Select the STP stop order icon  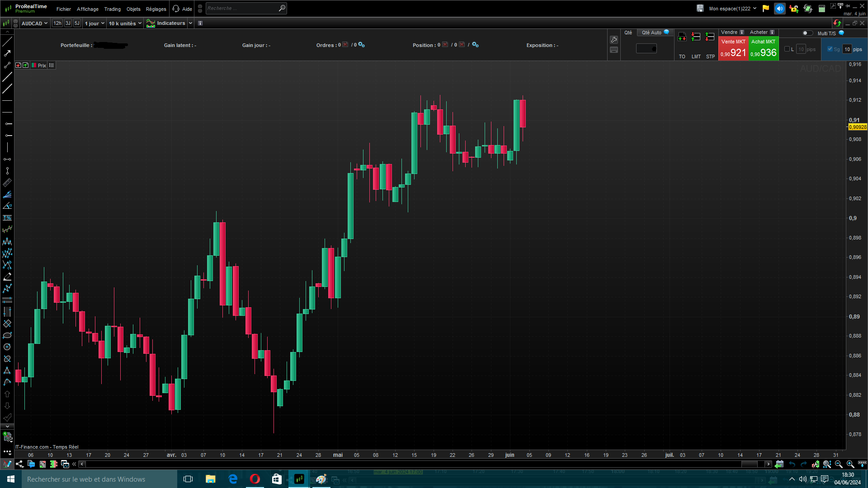tap(710, 37)
